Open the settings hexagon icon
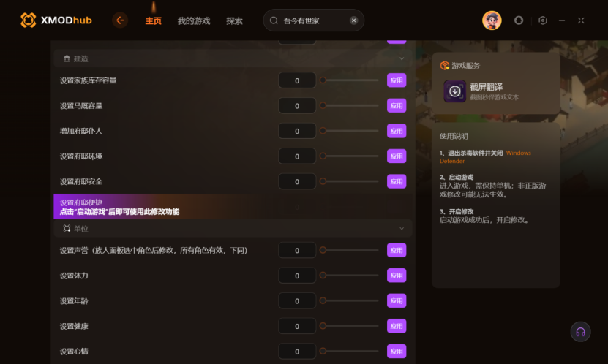This screenshot has width=608, height=364. point(543,20)
